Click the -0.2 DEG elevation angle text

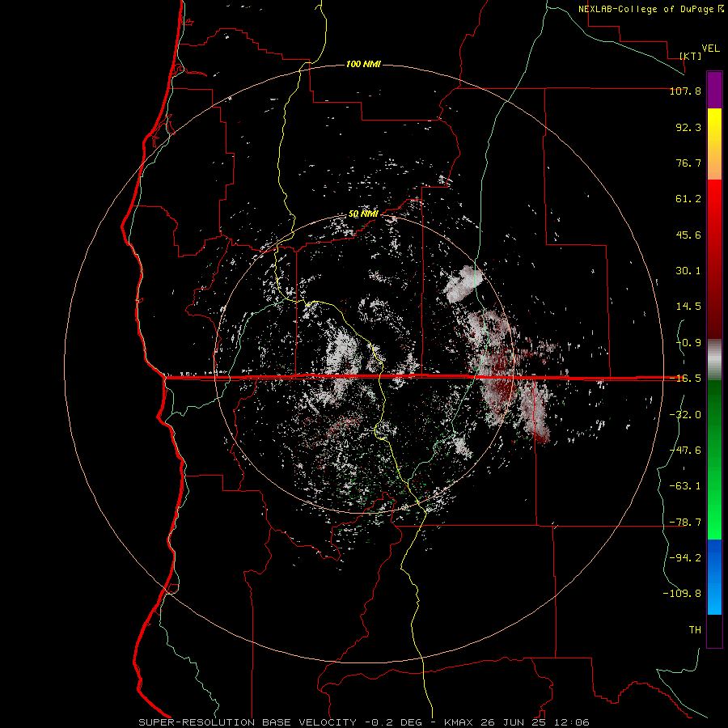pos(393,722)
